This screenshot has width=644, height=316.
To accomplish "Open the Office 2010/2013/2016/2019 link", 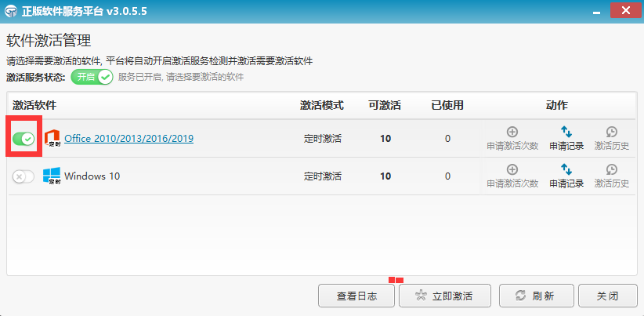I will (128, 139).
